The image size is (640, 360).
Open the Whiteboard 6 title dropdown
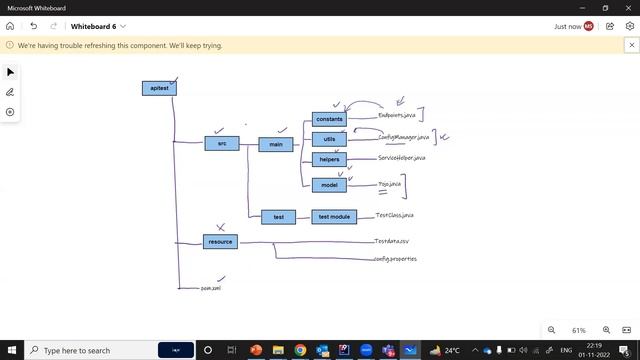click(98, 26)
